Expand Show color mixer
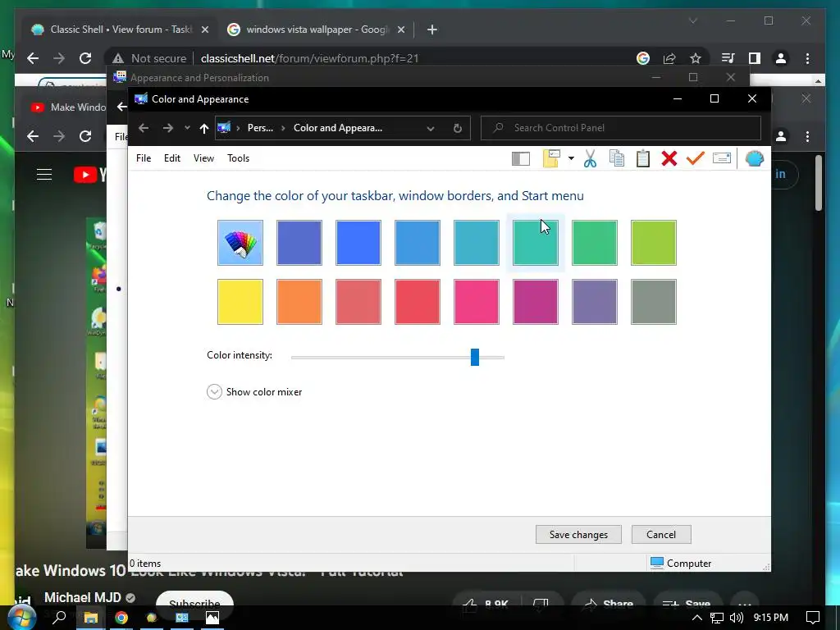The width and height of the screenshot is (840, 630). click(x=214, y=392)
